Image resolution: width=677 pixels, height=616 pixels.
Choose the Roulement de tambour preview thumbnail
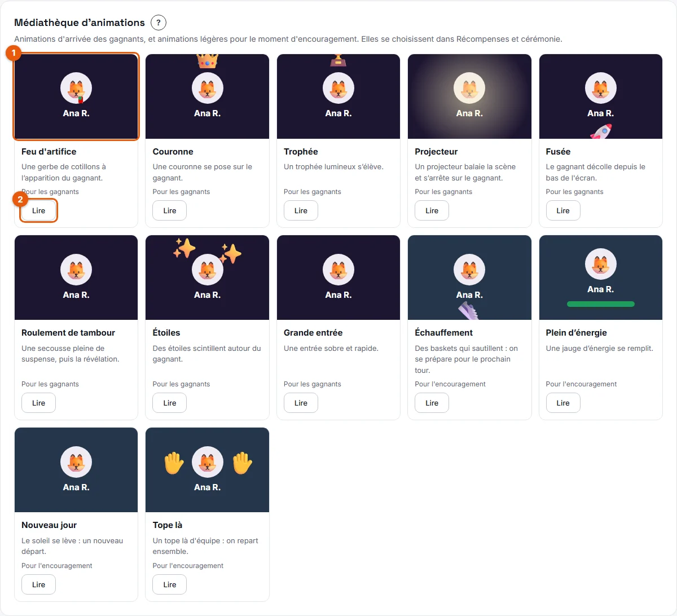(76, 278)
